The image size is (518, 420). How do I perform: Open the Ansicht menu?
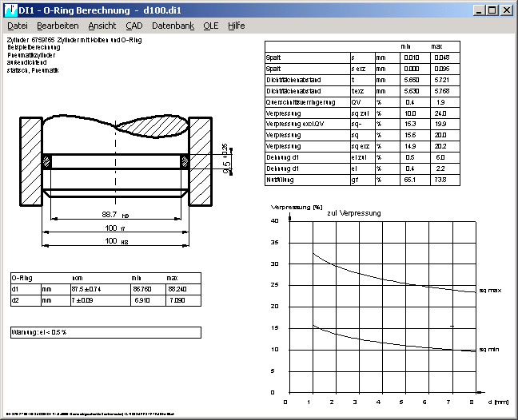tap(102, 26)
